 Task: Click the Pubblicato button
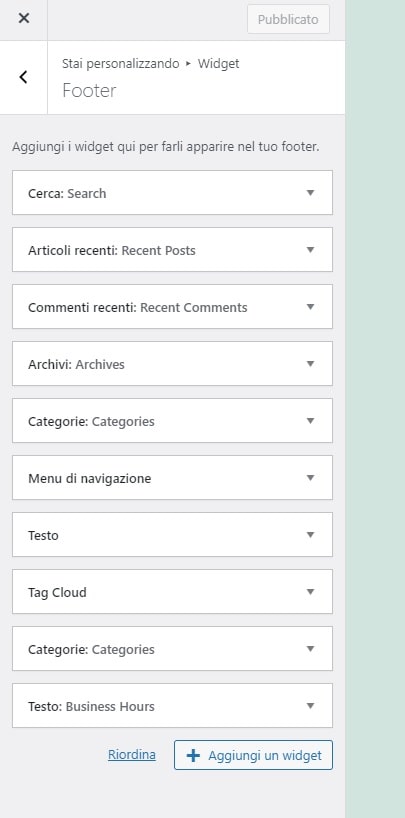[288, 19]
